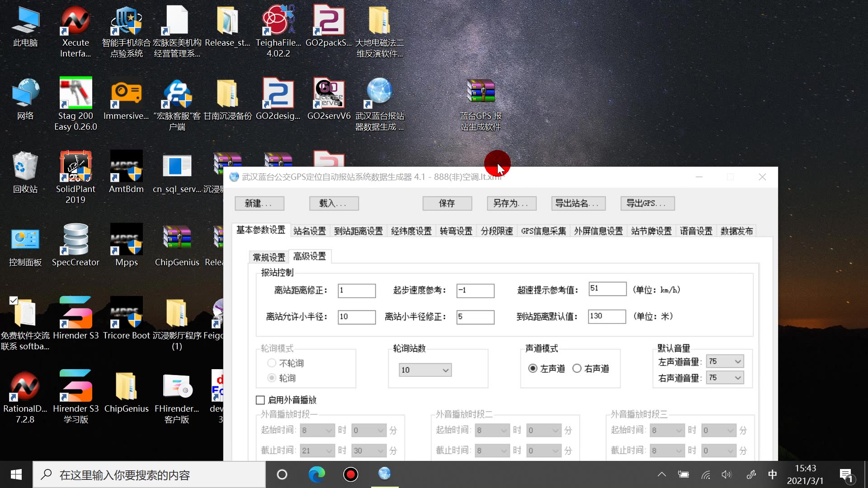Click the 载入 button
The height and width of the screenshot is (488, 868).
click(x=334, y=203)
